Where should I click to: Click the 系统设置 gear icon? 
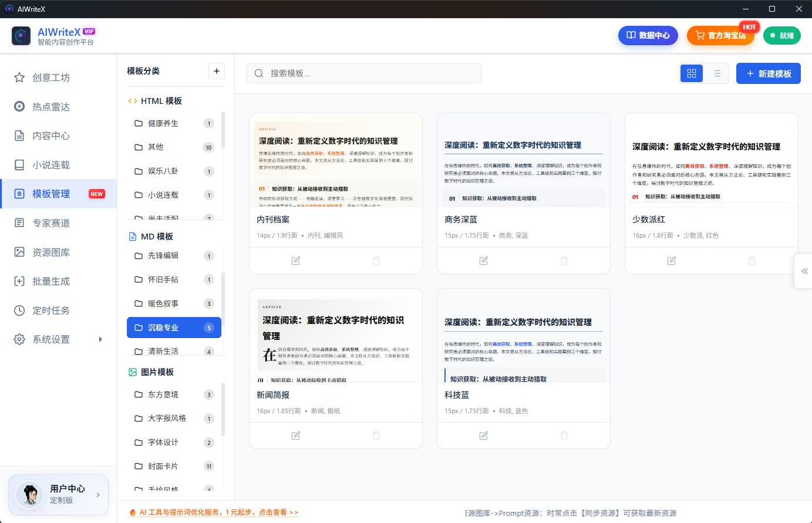coord(19,339)
